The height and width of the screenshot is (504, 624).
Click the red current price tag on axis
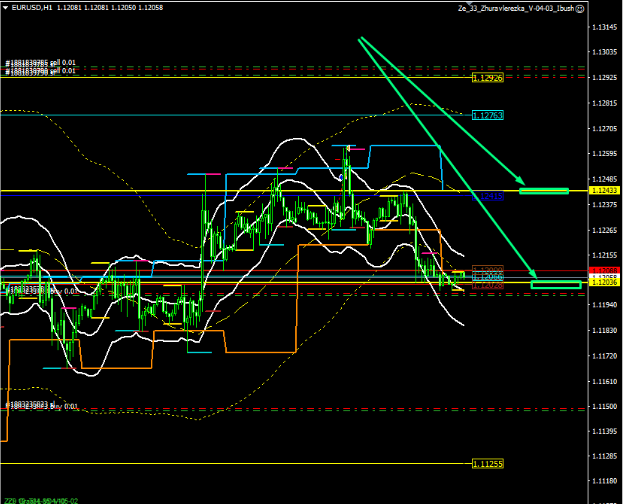[604, 271]
